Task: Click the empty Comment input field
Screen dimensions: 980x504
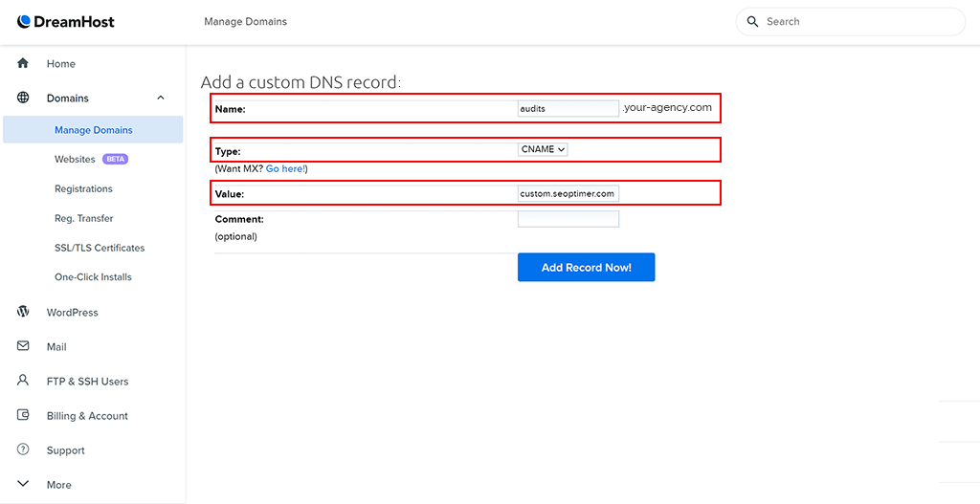Action: [x=568, y=219]
